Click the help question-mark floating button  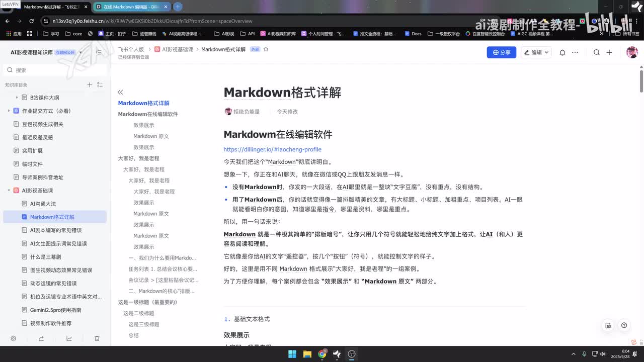coord(624,325)
